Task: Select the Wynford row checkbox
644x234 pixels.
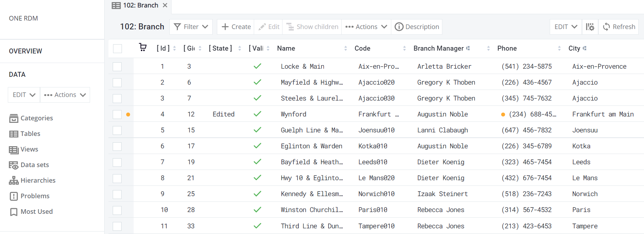Action: [x=117, y=114]
